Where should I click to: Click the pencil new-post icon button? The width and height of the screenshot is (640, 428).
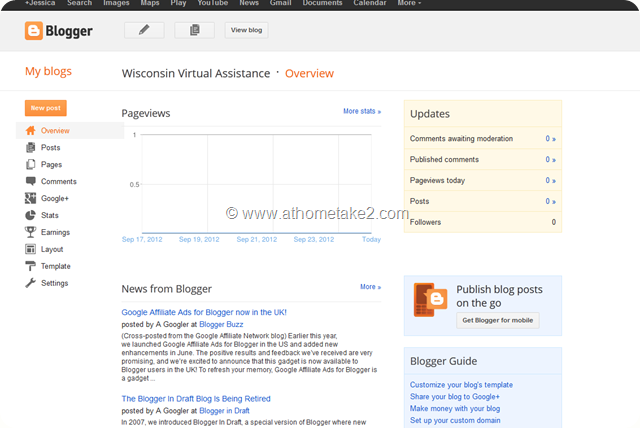tap(144, 30)
